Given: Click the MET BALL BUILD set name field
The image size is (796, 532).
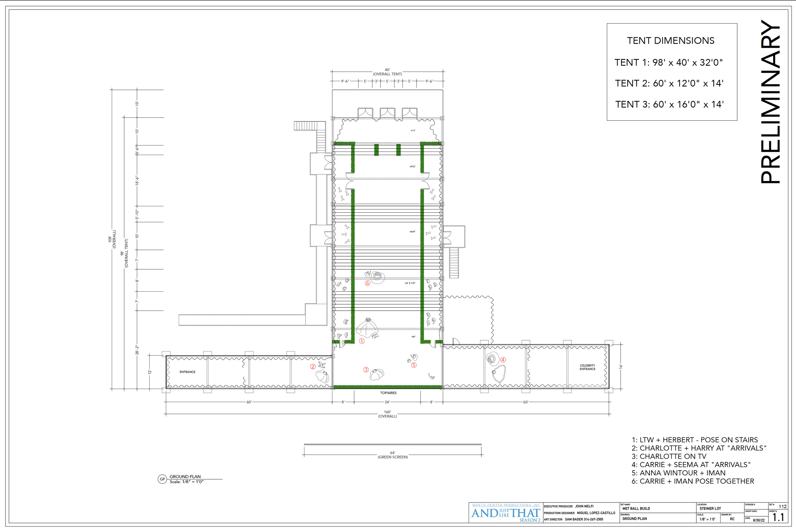Looking at the screenshot, I should point(636,508).
